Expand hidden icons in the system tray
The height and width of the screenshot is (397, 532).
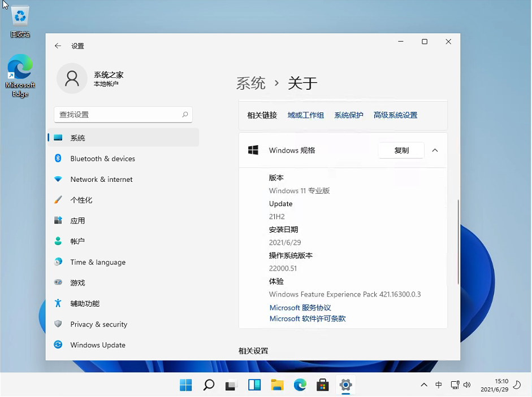click(x=423, y=385)
